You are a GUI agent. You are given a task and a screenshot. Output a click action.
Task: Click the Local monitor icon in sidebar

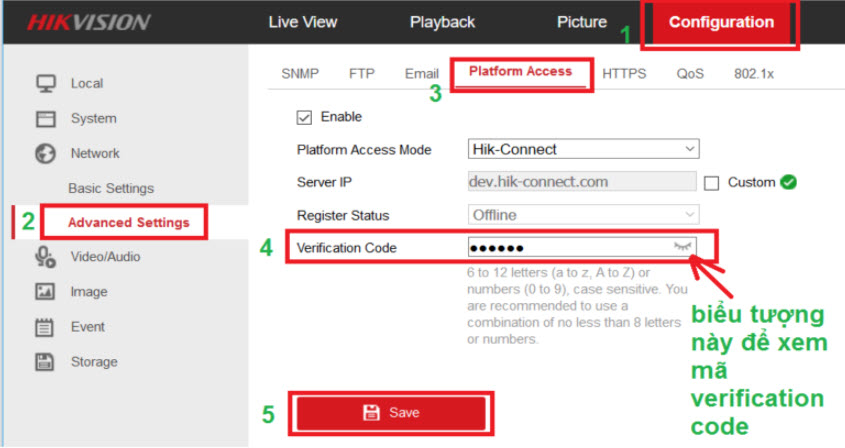(x=45, y=83)
